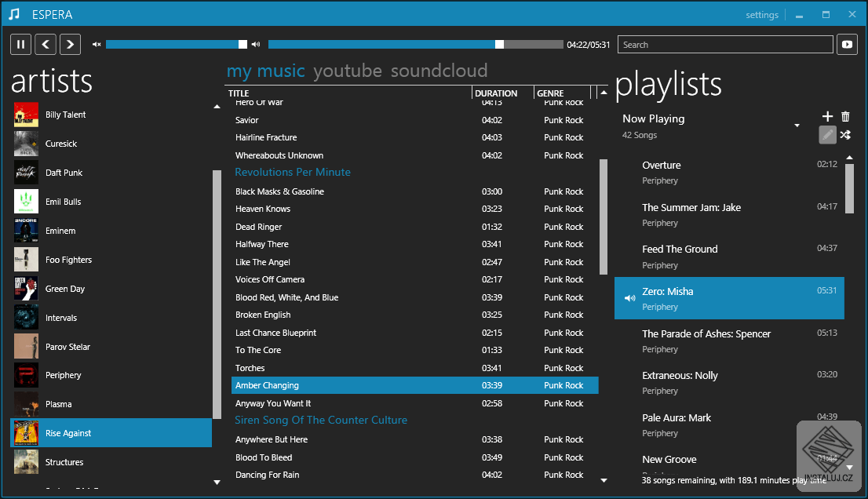Click the mute speaker icon
The image size is (868, 499).
(97, 45)
